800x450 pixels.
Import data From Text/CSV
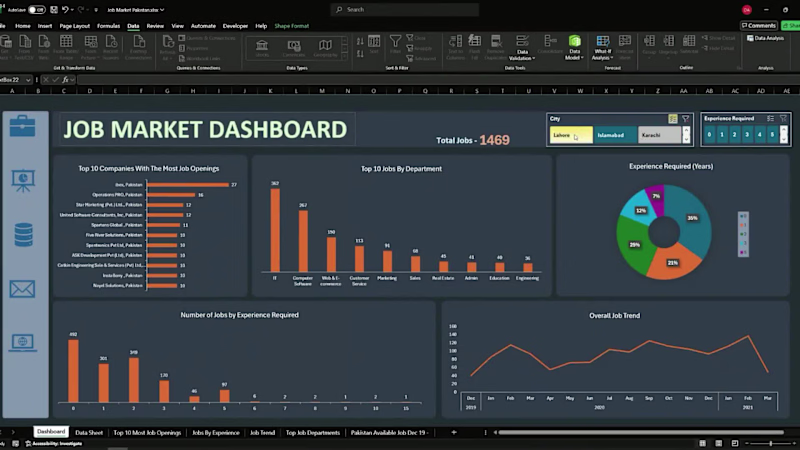click(24, 47)
